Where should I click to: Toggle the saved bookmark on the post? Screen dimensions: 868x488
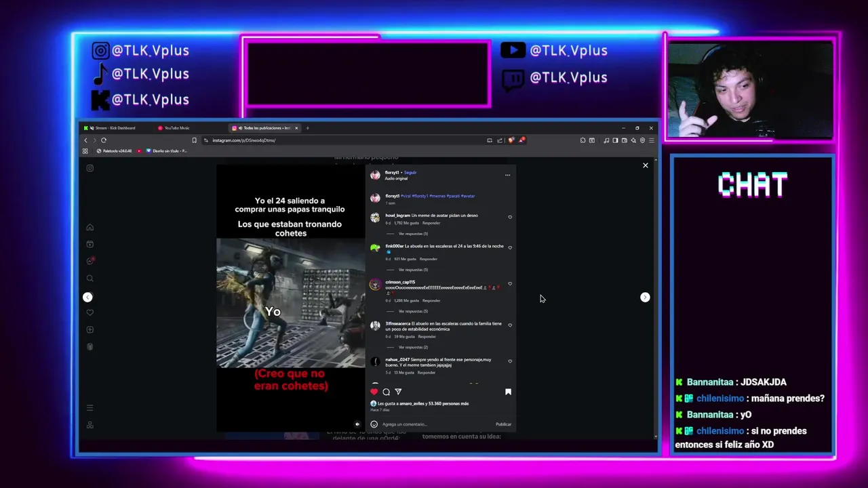[508, 392]
